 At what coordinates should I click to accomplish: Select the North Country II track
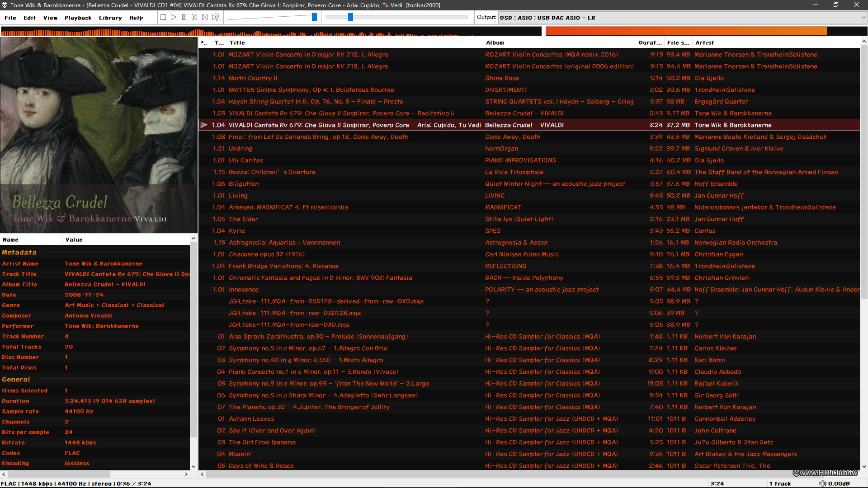[x=253, y=78]
